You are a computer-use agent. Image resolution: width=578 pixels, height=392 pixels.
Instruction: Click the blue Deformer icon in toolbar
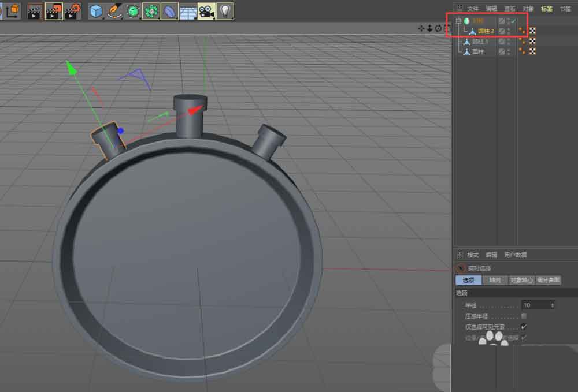point(169,10)
